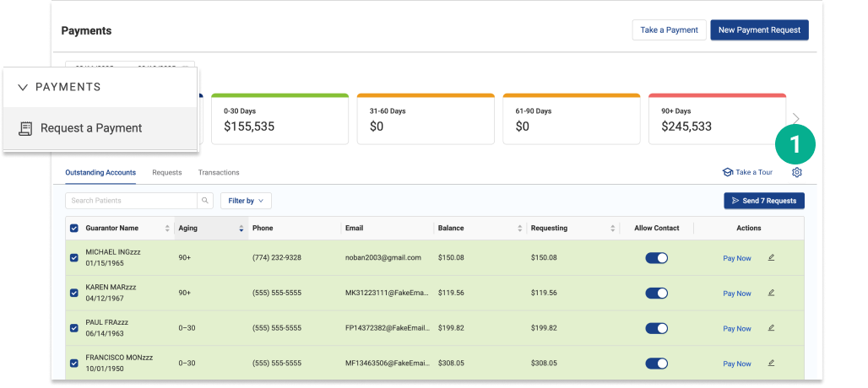This screenshot has height=388, width=868.
Task: Switch to the Transactions tab
Action: pyautogui.click(x=219, y=172)
